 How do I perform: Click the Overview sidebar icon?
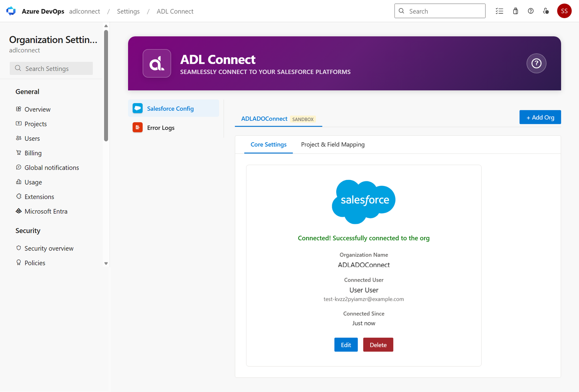tap(19, 109)
